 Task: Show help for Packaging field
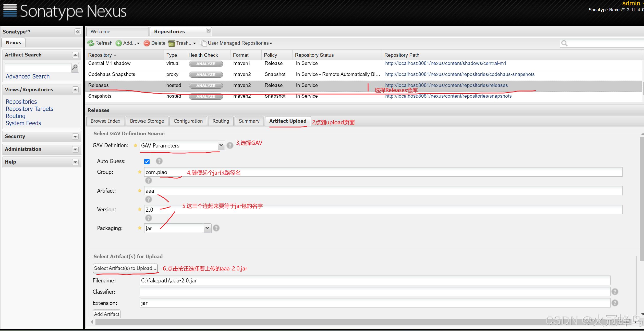click(216, 228)
